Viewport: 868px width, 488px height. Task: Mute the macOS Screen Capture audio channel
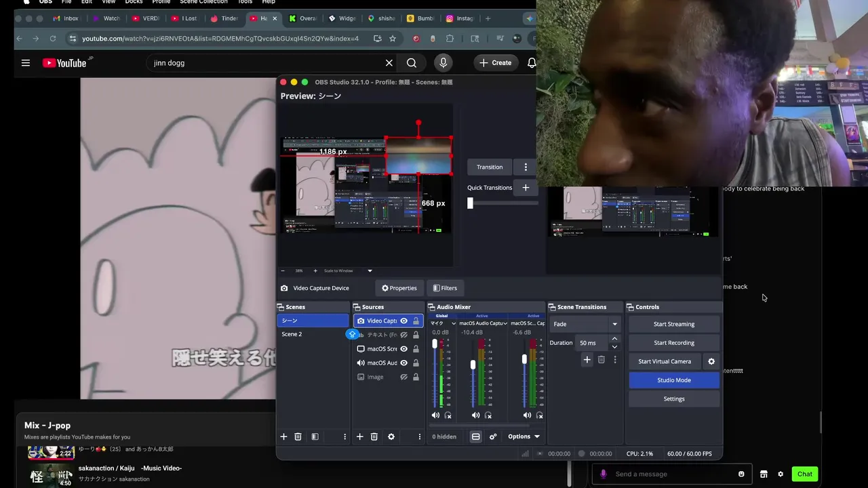pyautogui.click(x=527, y=415)
